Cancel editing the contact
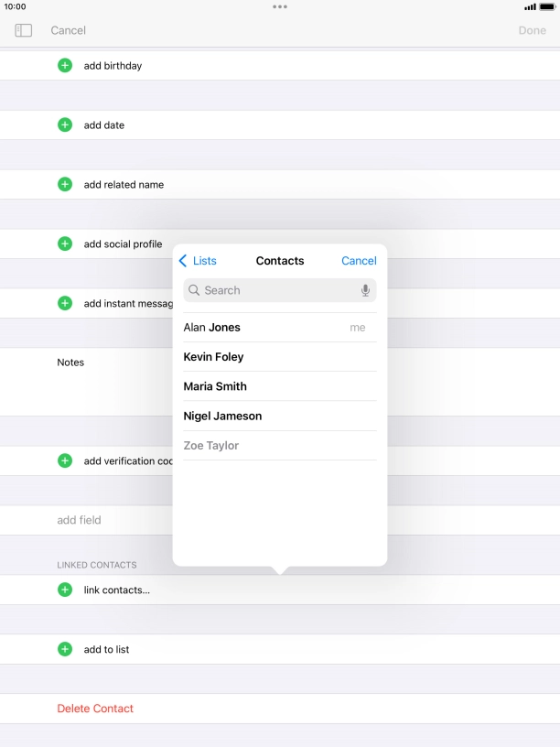 (x=68, y=30)
